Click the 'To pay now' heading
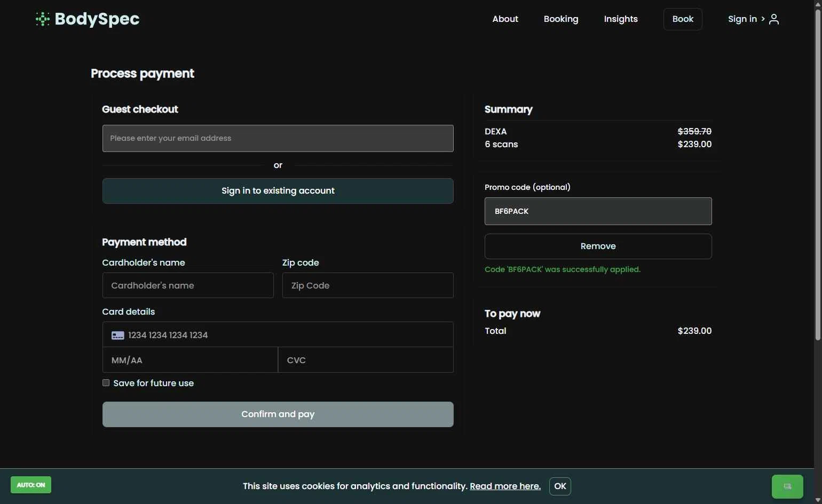The height and width of the screenshot is (504, 822). pyautogui.click(x=512, y=314)
